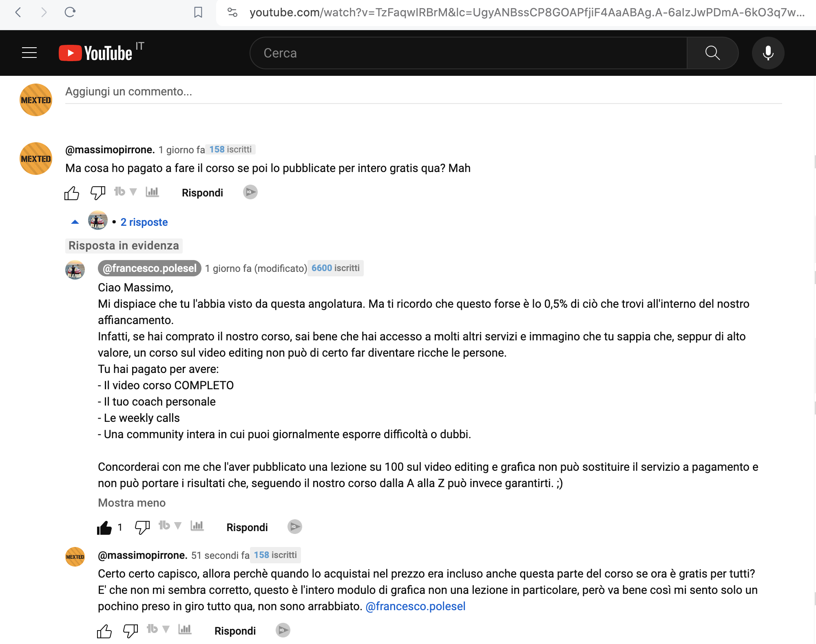Like the top comment by @massimopirrone
Image resolution: width=816 pixels, height=644 pixels.
[72, 193]
